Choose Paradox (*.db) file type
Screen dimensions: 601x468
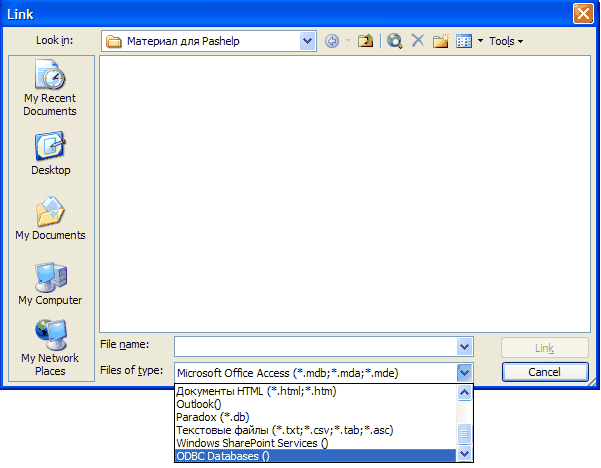click(315, 417)
